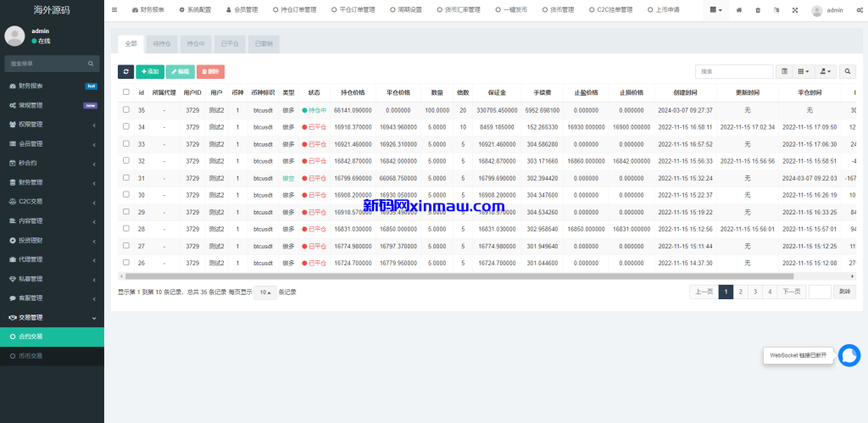868x423 pixels.
Task: Switch to the 待持仓 tab
Action: coord(162,44)
